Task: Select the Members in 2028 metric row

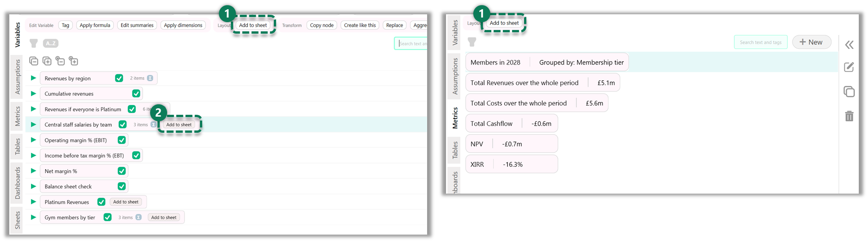Action: pos(547,62)
